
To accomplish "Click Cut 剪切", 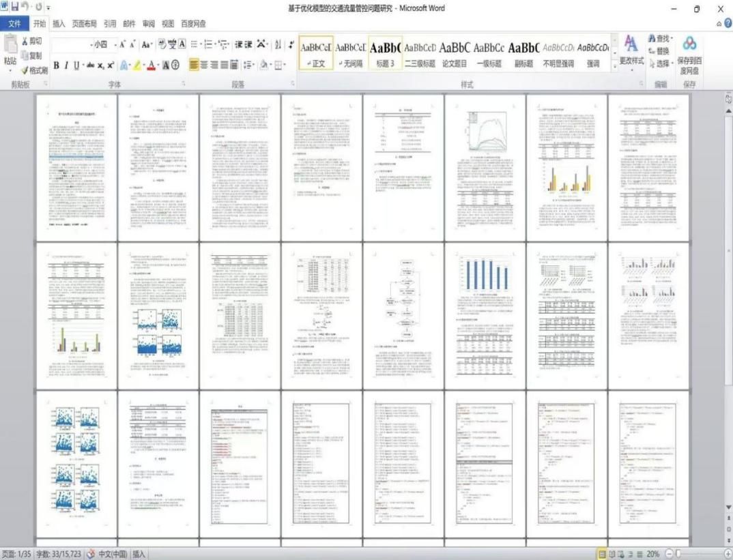I will [x=32, y=42].
